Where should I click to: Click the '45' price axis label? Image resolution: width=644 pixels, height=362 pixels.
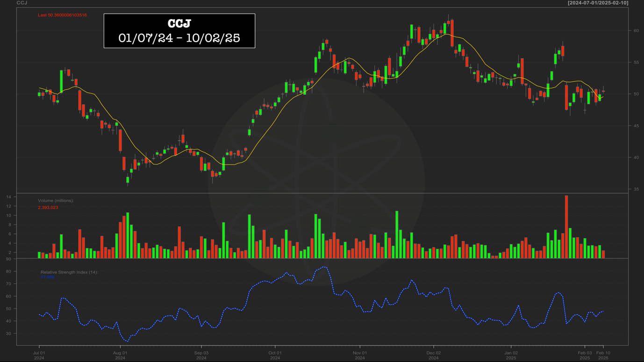pos(636,126)
